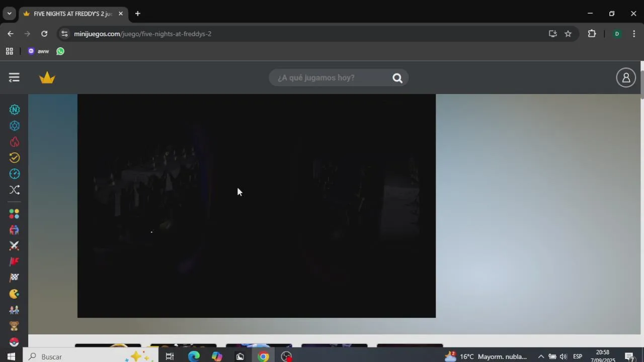Open the weather widget showing 16°C

[486, 356]
